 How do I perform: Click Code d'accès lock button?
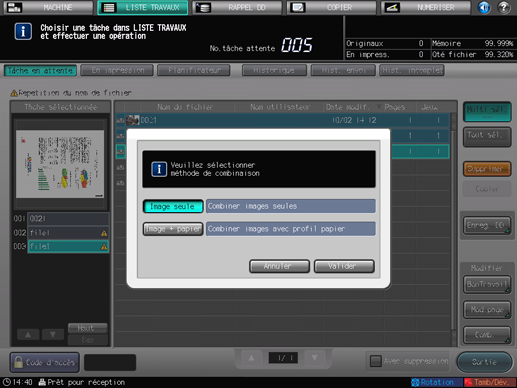(45, 362)
